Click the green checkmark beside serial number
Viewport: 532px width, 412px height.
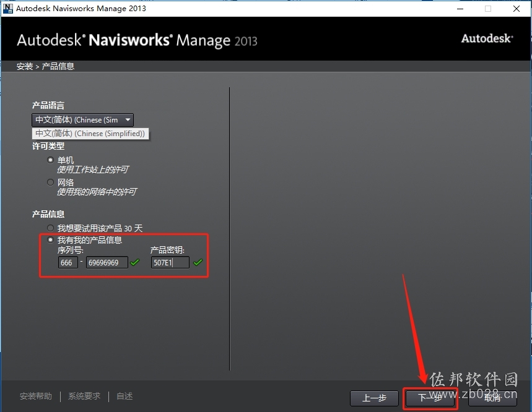[x=135, y=262]
